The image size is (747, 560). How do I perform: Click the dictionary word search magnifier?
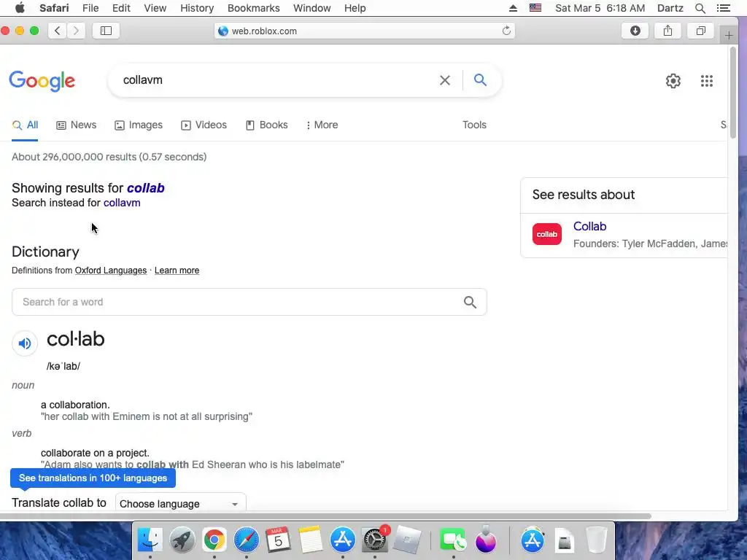(471, 302)
